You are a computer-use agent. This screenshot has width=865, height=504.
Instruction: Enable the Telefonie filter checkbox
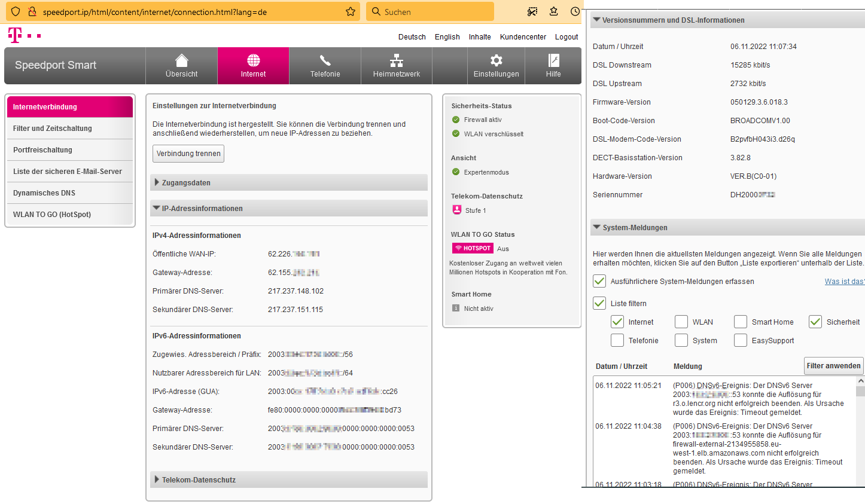pos(617,340)
